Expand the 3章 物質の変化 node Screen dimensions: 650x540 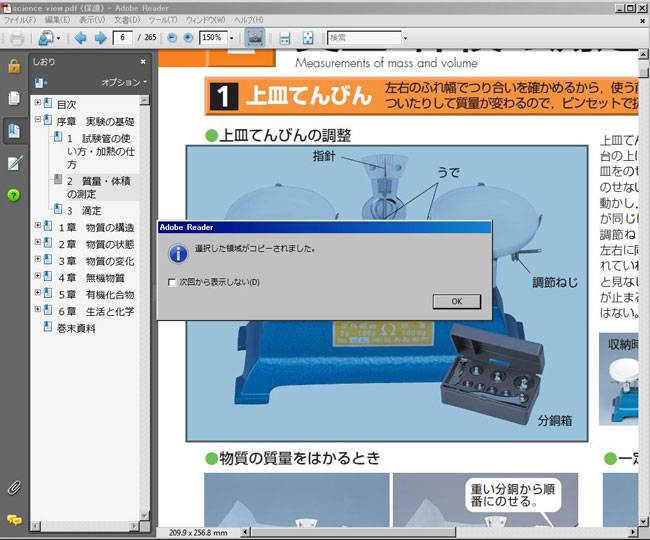tap(38, 259)
